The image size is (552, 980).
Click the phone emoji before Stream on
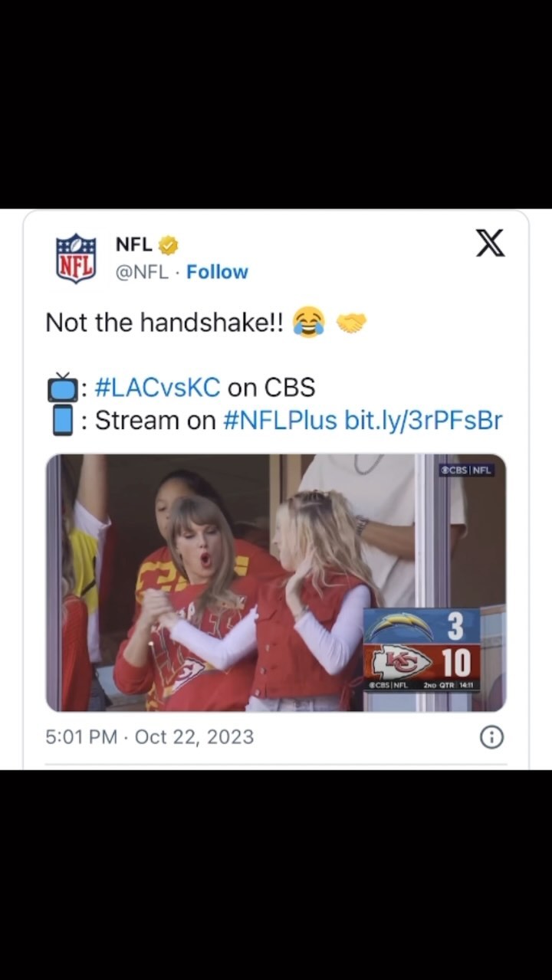click(x=63, y=421)
